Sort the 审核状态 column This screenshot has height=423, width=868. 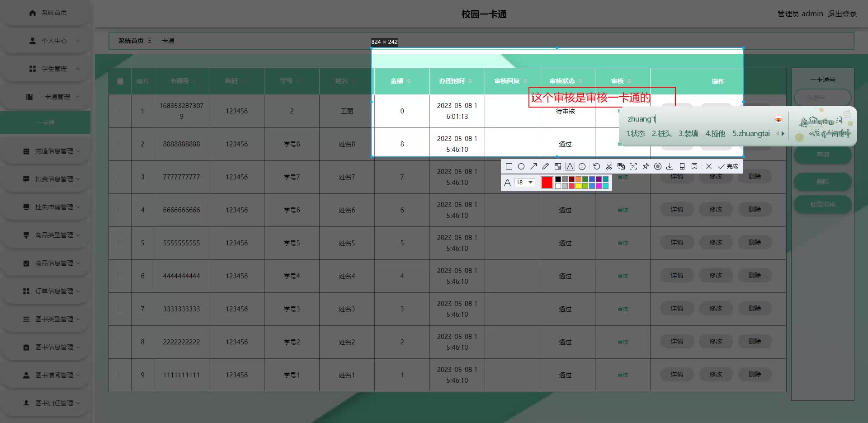[580, 81]
